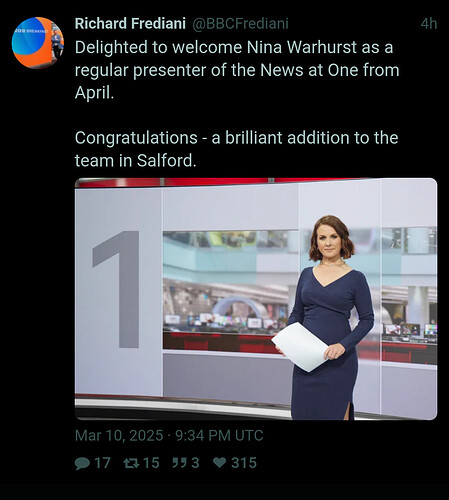
Task: Select the 'Delighted to welcome Nina Warhurst' paragraph
Action: click(x=237, y=70)
